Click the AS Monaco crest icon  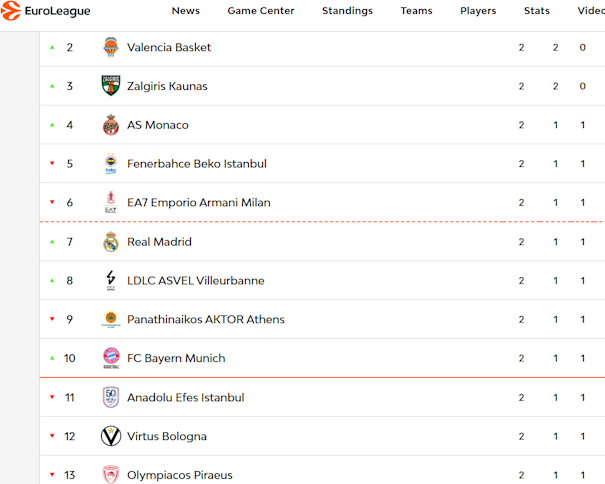coord(111,125)
